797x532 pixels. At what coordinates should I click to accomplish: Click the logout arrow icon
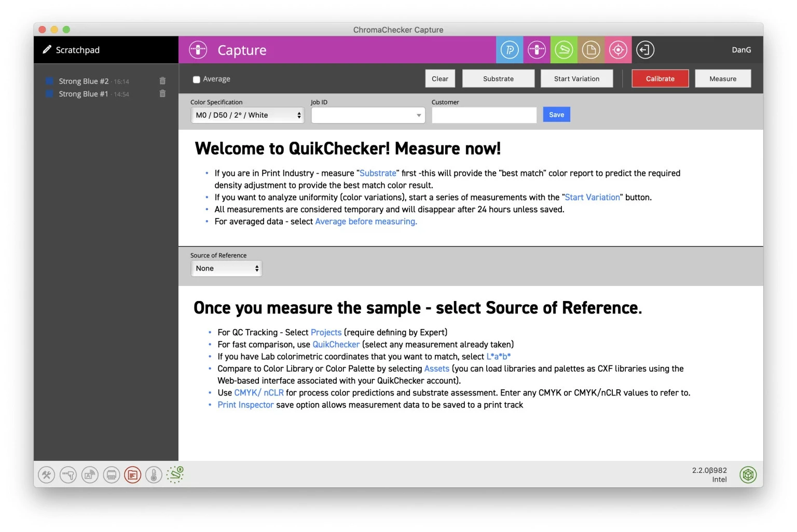645,50
